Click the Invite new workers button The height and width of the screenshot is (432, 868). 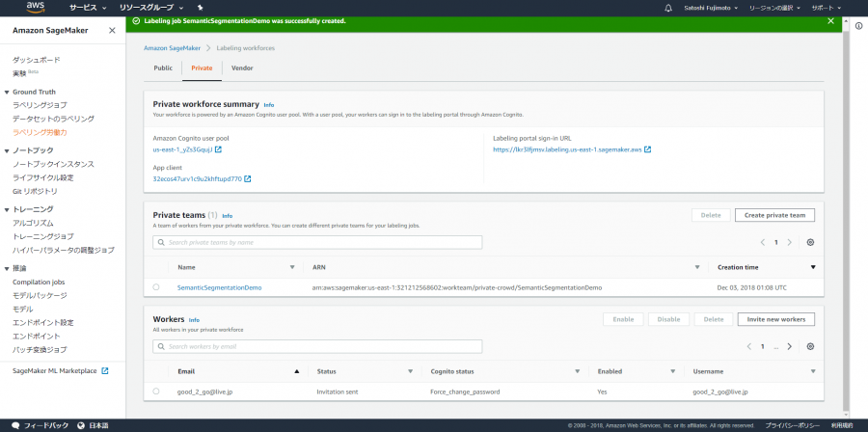776,319
